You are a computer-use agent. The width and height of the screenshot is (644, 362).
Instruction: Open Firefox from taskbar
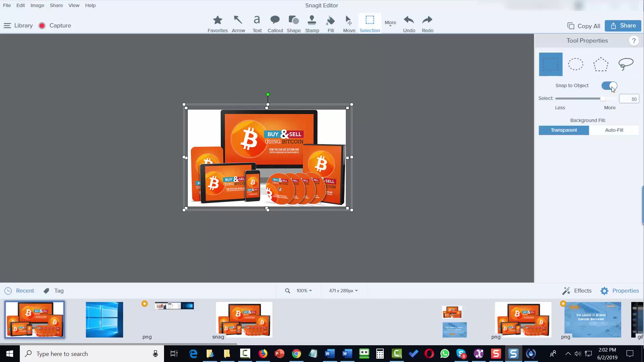coord(263,354)
